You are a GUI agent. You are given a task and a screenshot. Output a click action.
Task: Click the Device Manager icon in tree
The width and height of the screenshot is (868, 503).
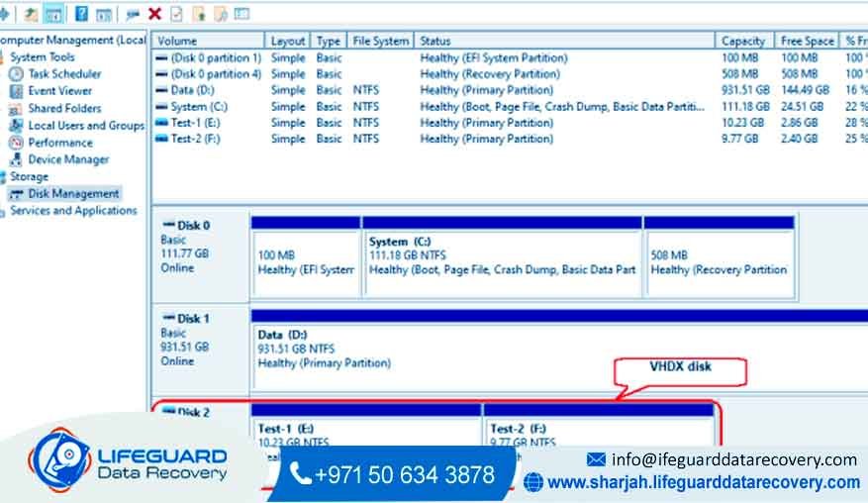point(16,159)
